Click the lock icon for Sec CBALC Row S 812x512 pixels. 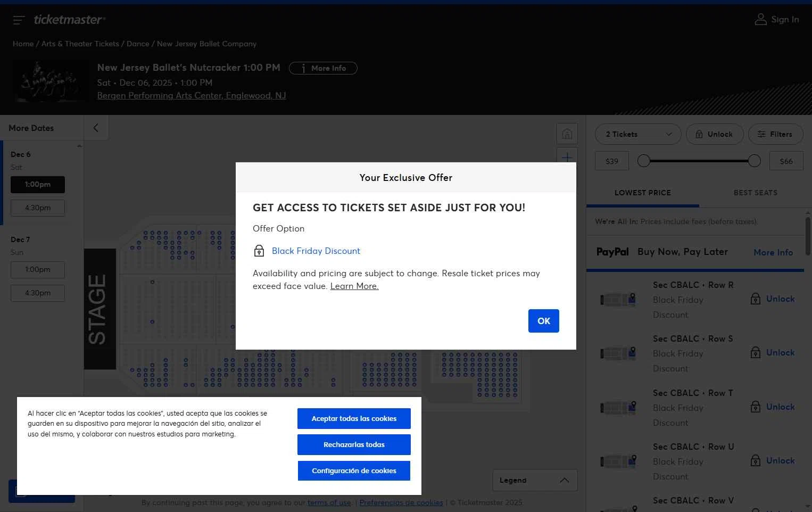pos(756,353)
